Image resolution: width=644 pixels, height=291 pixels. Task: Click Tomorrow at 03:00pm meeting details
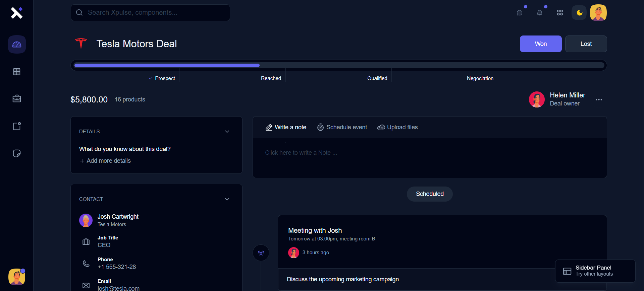click(332, 239)
